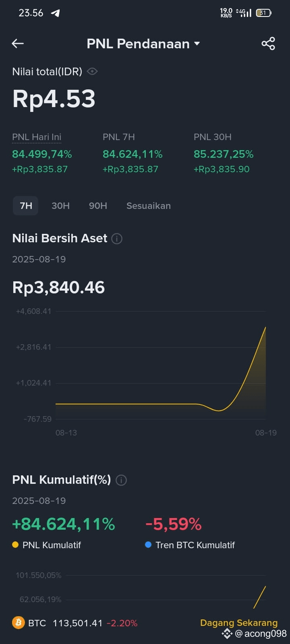Tap the underlined PNL Hari Ini label
290x644 pixels.
pyautogui.click(x=37, y=137)
